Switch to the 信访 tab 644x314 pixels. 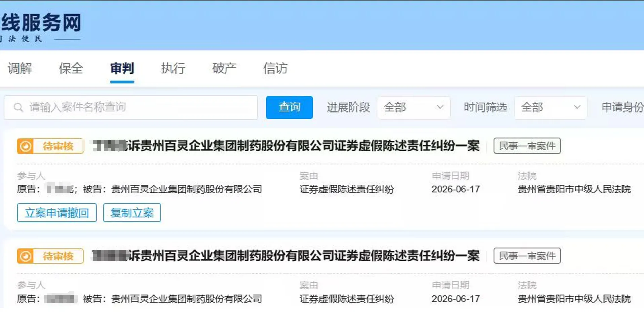[275, 68]
